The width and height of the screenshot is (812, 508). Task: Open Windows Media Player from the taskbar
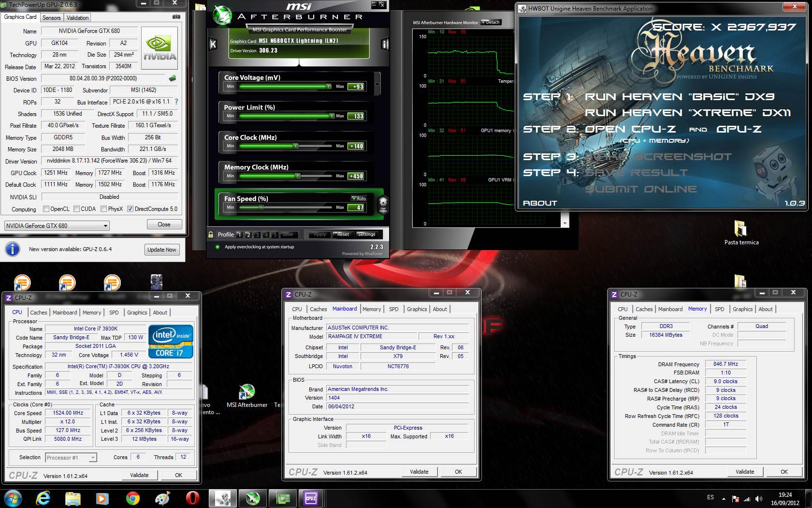tap(102, 498)
